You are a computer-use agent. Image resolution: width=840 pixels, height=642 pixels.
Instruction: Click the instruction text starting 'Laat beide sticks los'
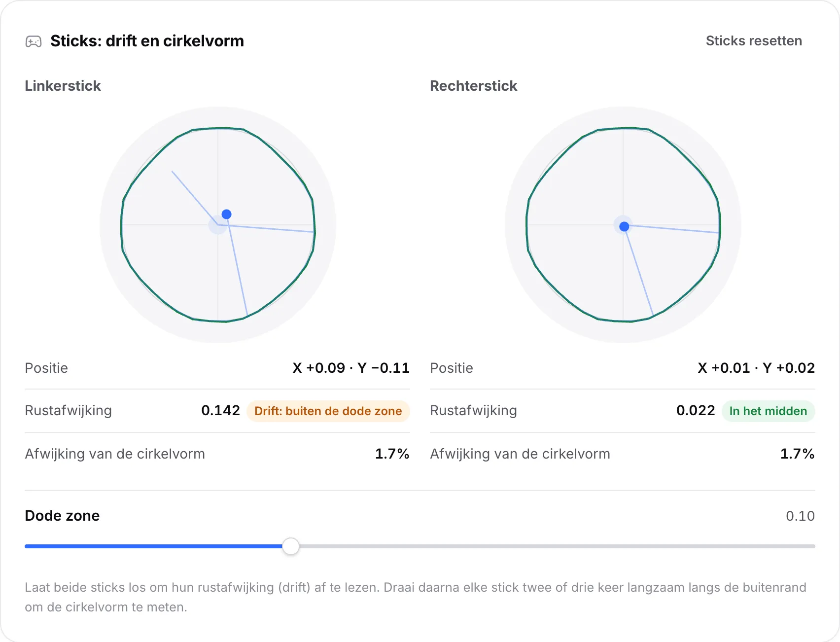[416, 597]
